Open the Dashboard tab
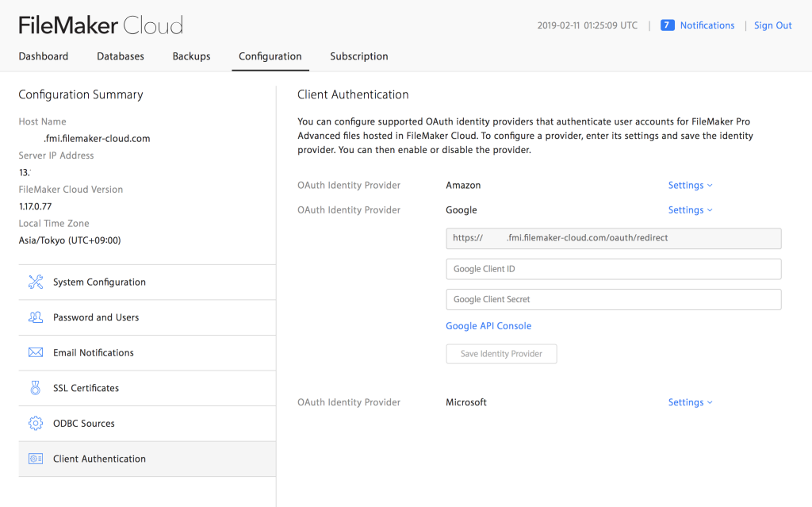The image size is (812, 507). point(44,56)
